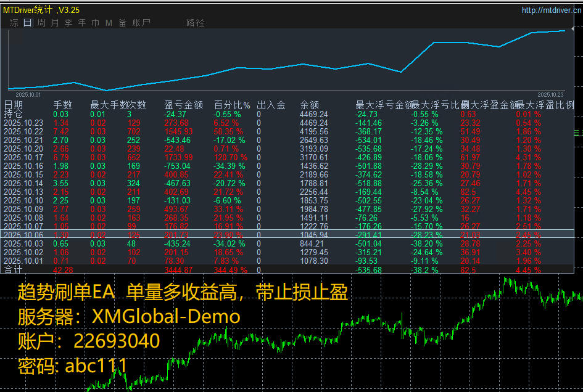Click the highlighted 2025.10.06 row
The image size is (583, 392).
pyautogui.click(x=287, y=235)
